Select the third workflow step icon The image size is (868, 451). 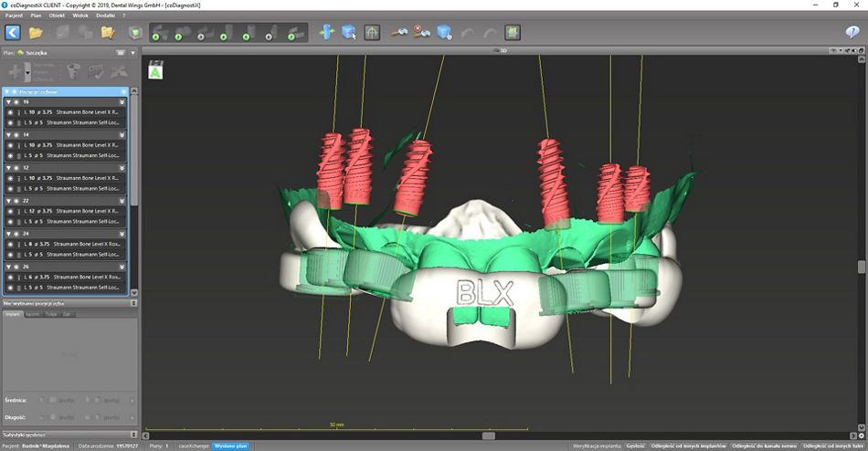pos(206,33)
